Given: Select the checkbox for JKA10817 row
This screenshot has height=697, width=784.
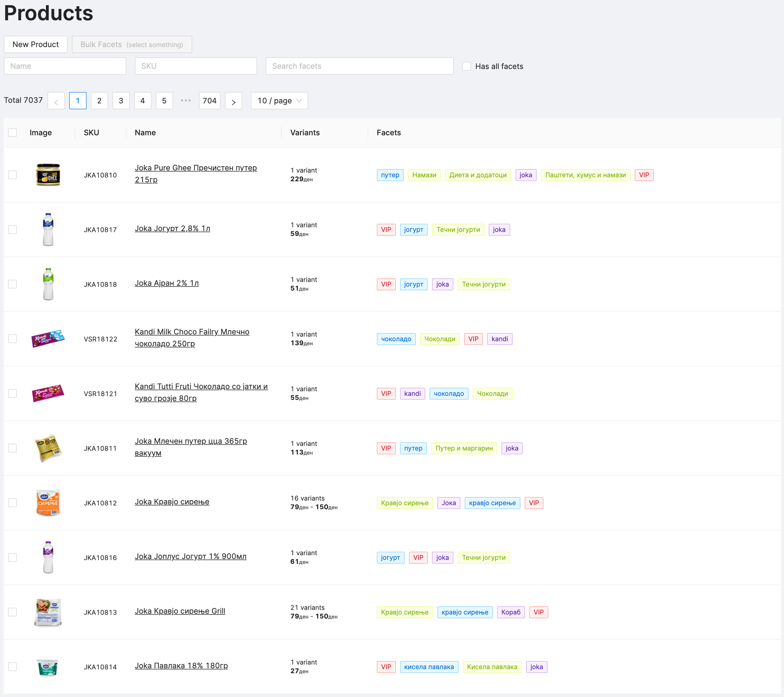Looking at the screenshot, I should 12,229.
